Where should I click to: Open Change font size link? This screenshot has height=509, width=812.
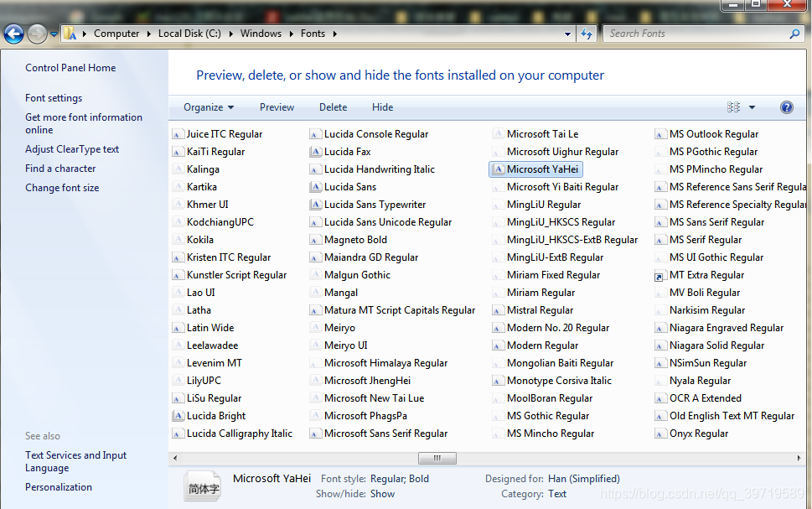(62, 188)
